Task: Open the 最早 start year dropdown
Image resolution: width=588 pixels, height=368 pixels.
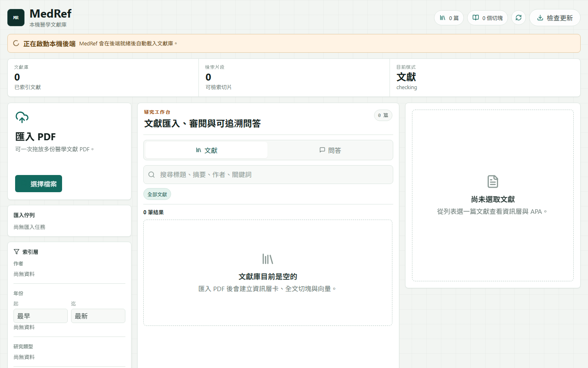Action: (40, 316)
